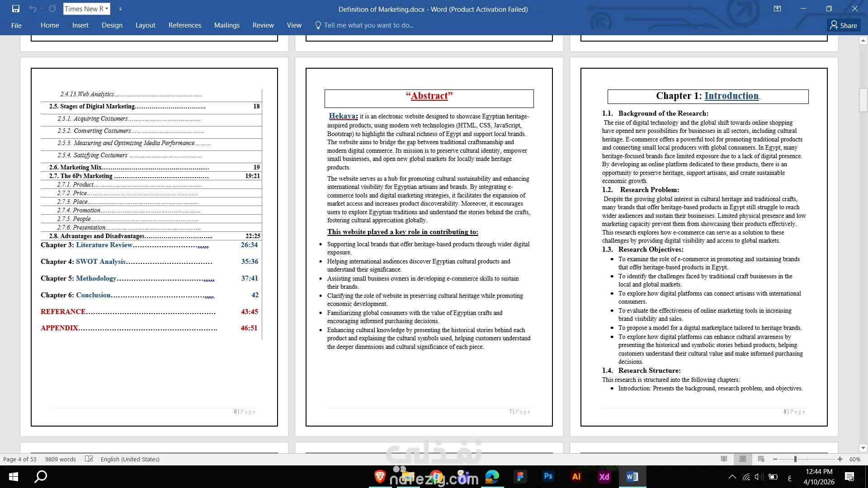868x488 pixels.
Task: Open Illustrator from the taskbar
Action: point(576,477)
